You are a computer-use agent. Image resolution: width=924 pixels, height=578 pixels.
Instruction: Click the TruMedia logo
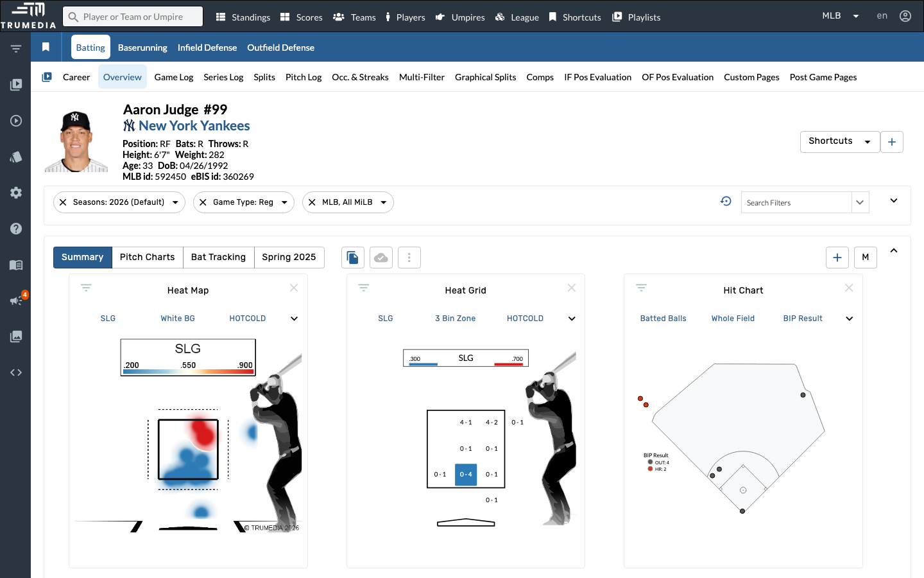point(28,15)
